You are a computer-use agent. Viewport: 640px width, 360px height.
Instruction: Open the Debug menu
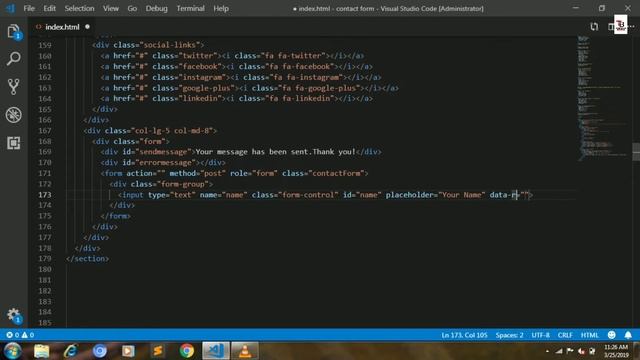[x=156, y=8]
